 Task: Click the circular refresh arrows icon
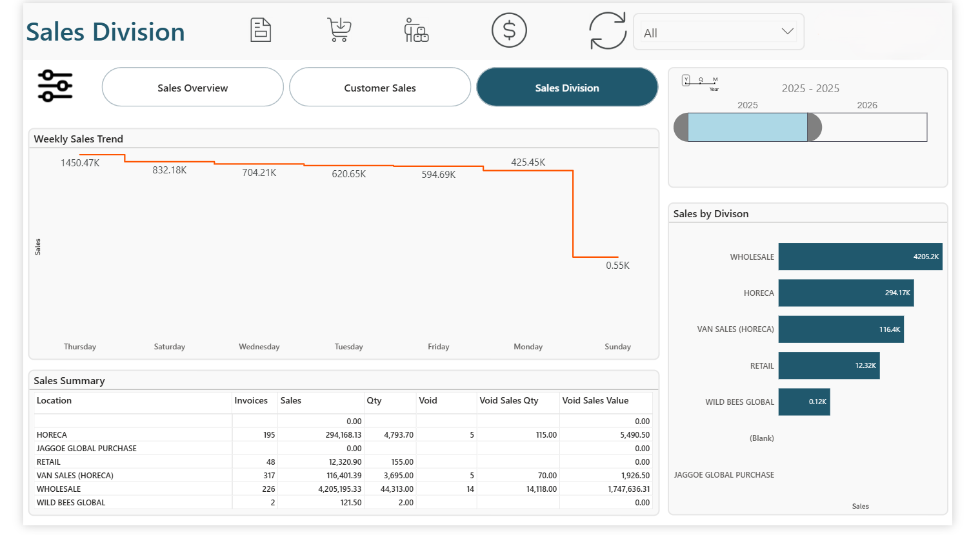[x=607, y=31]
